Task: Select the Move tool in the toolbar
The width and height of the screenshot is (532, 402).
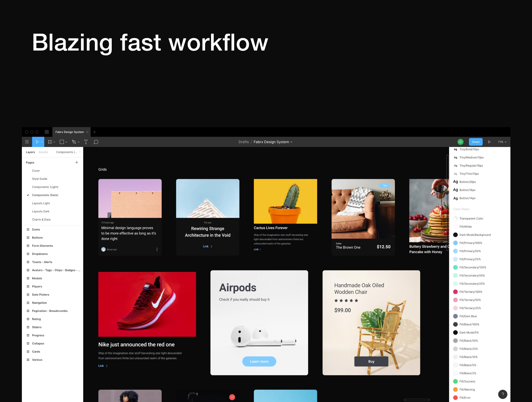Action: pyautogui.click(x=37, y=142)
